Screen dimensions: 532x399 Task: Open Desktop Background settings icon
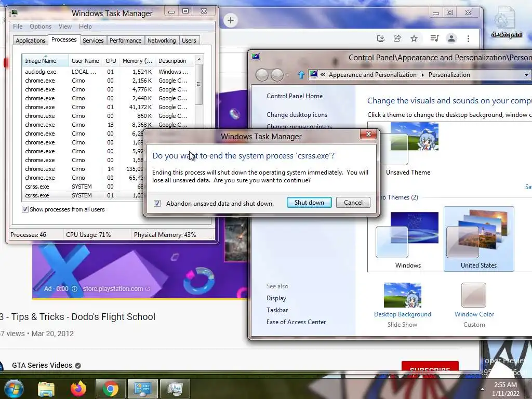[403, 295]
